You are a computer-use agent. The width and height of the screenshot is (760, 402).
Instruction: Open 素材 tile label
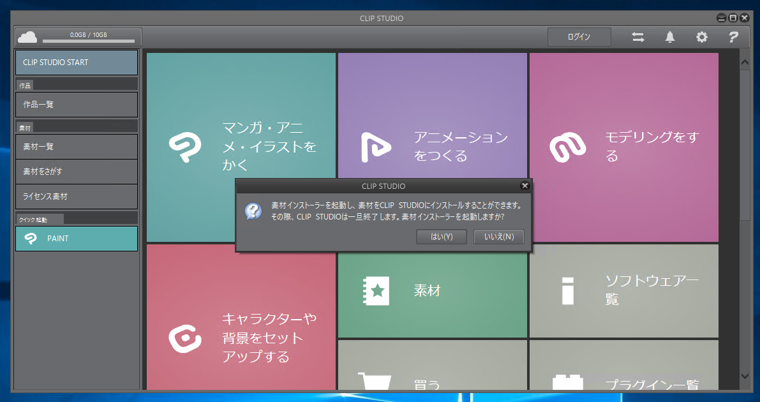point(427,290)
